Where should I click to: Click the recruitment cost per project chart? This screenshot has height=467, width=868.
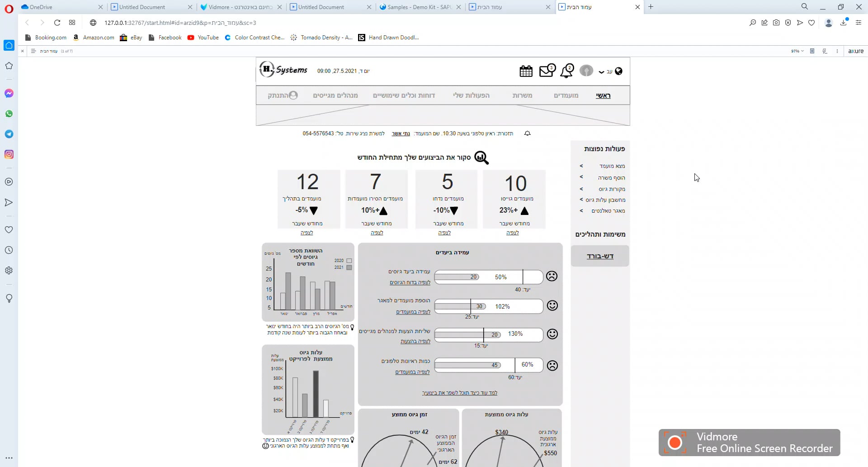(308, 390)
